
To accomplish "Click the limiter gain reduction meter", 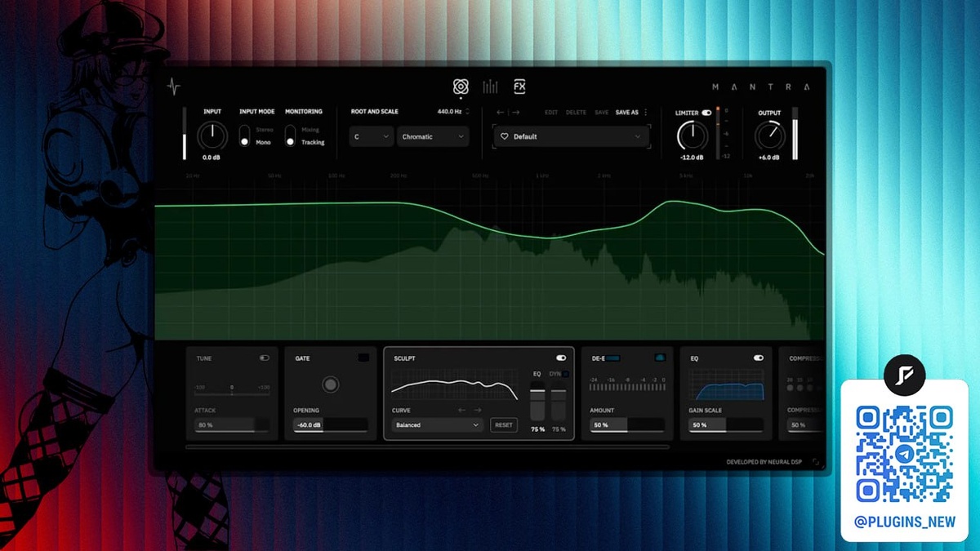I will tap(717, 133).
